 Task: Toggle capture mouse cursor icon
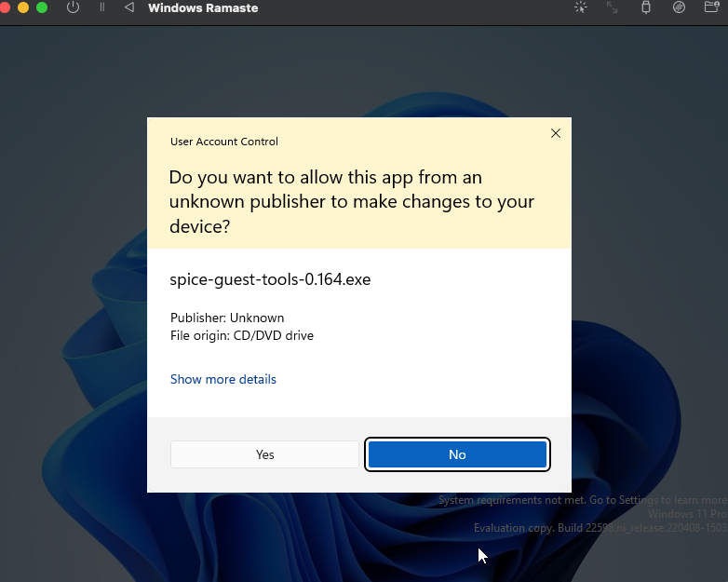point(580,7)
